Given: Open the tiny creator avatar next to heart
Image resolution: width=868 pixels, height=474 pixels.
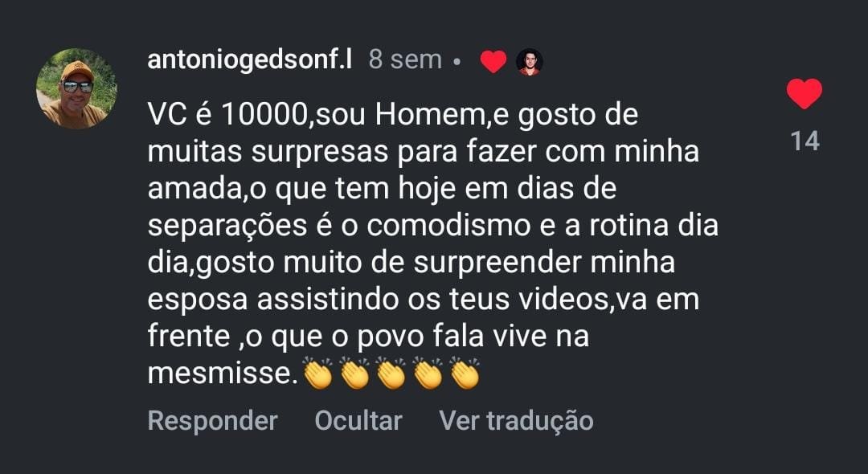Looking at the screenshot, I should pyautogui.click(x=529, y=62).
